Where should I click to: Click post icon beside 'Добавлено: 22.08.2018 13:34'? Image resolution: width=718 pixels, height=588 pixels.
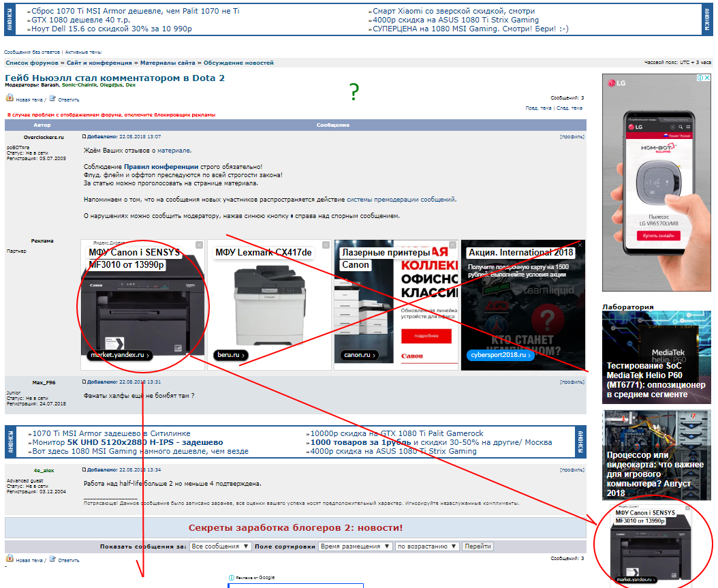(84, 469)
